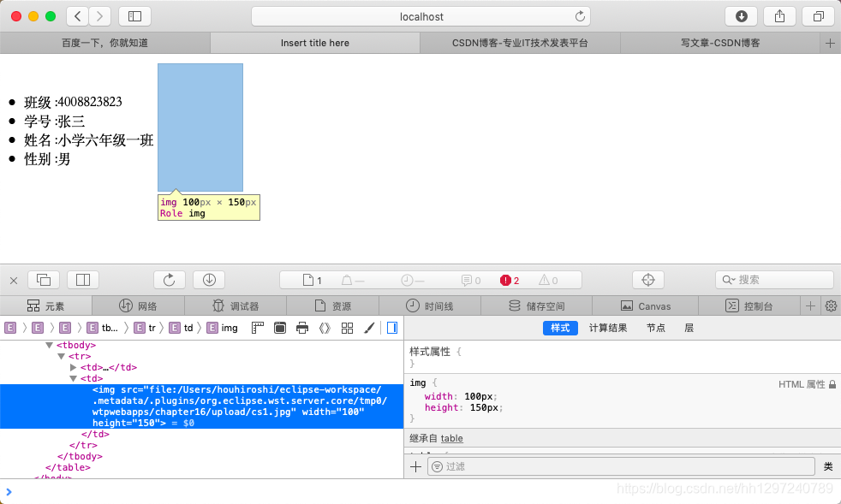This screenshot has width=841, height=504.
Task: Open Web Inspector settings gear
Action: coord(831,306)
